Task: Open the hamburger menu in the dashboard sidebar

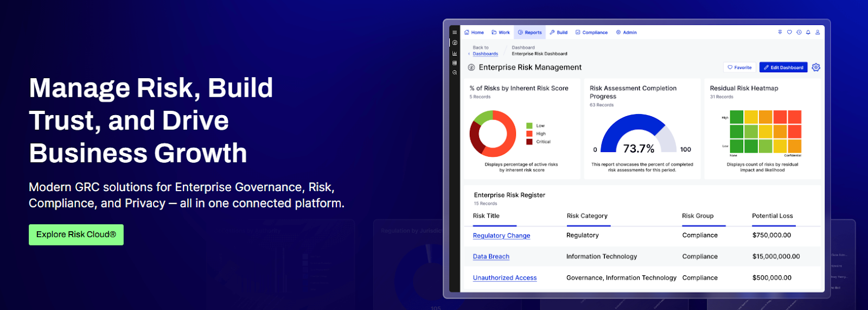Action: (455, 33)
